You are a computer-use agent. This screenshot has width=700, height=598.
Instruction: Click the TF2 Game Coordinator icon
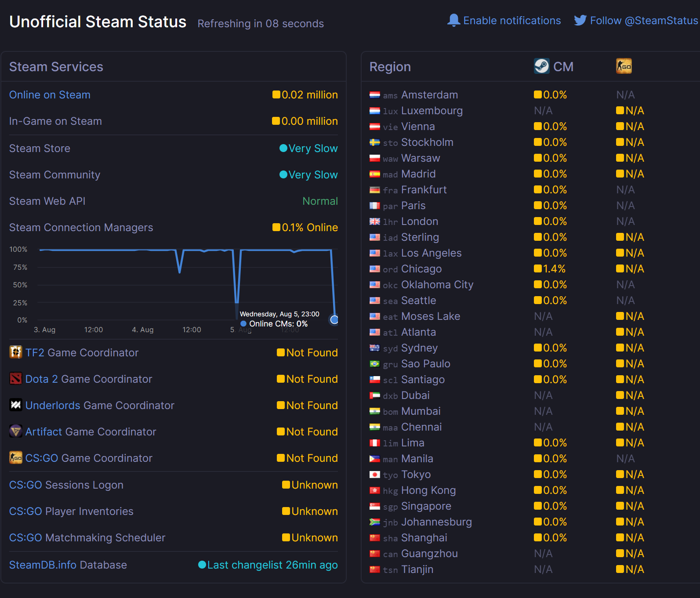point(16,352)
